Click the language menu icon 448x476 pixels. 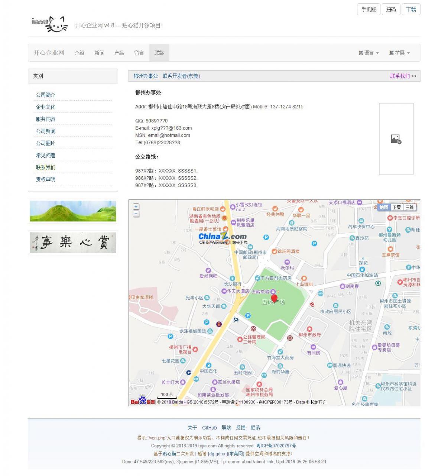[360, 53]
